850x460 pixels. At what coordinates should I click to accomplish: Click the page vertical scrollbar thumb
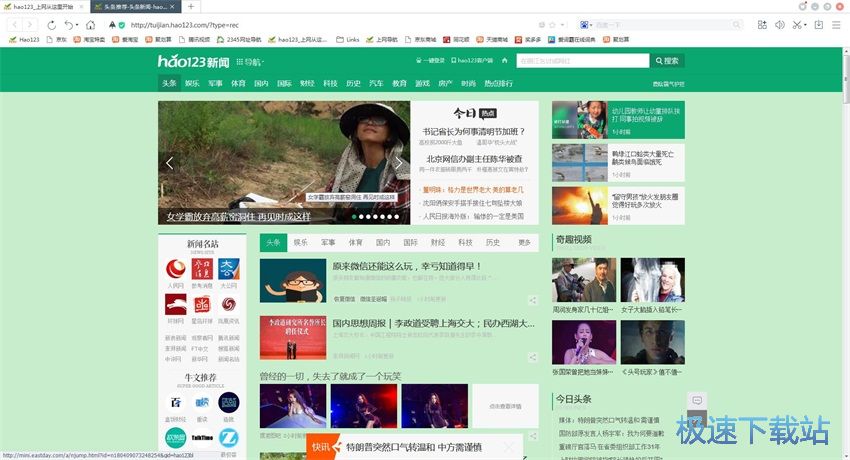click(846, 79)
